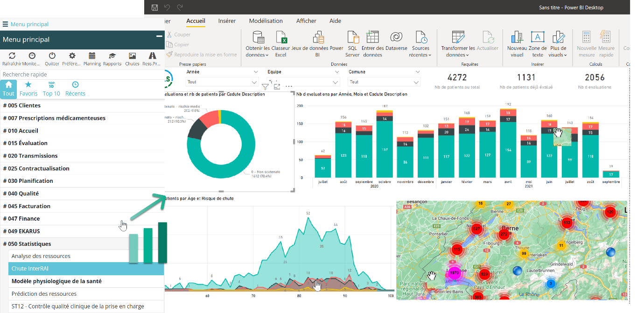Click the Nouveau visuel icon

(517, 38)
